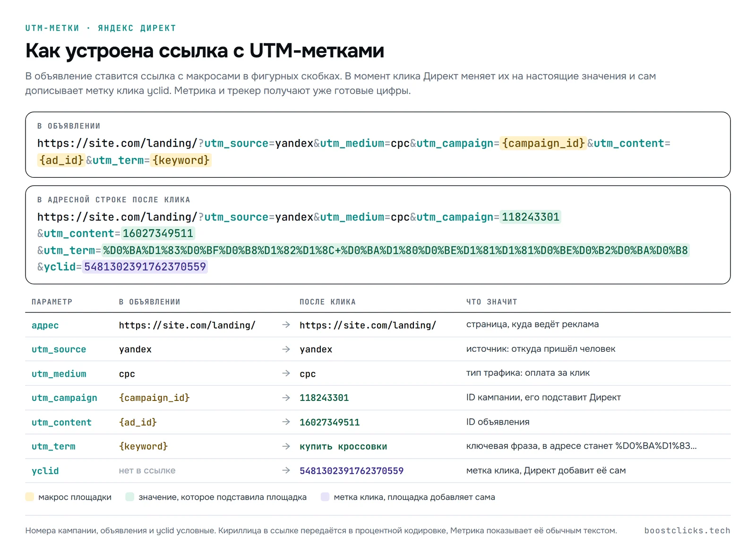Select the arrow next to {ad_id} in the table

(286, 422)
